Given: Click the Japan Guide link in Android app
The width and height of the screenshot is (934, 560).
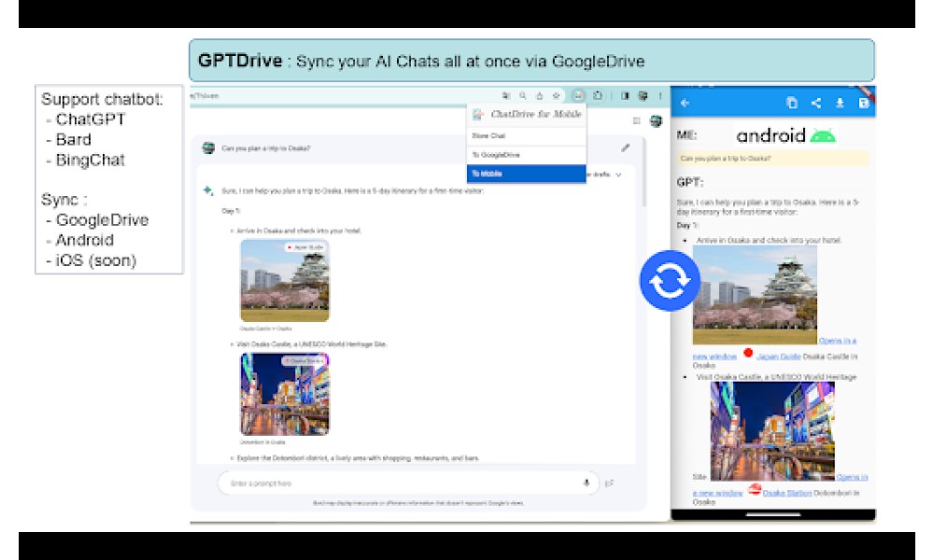Looking at the screenshot, I should click(x=779, y=357).
